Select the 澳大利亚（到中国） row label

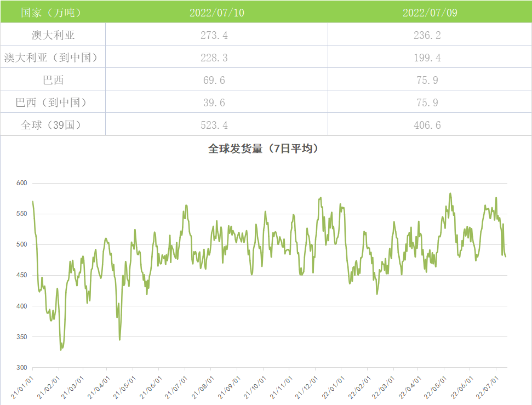pos(53,58)
